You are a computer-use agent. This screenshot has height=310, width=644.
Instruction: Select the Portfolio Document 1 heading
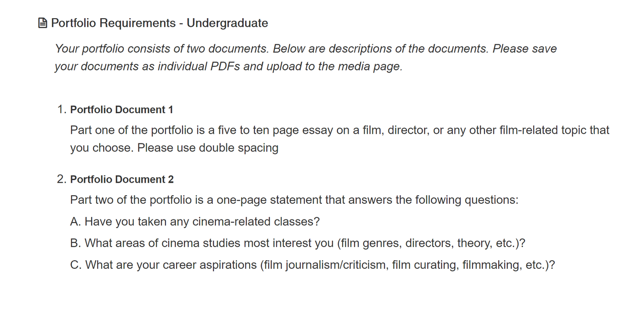coord(122,110)
